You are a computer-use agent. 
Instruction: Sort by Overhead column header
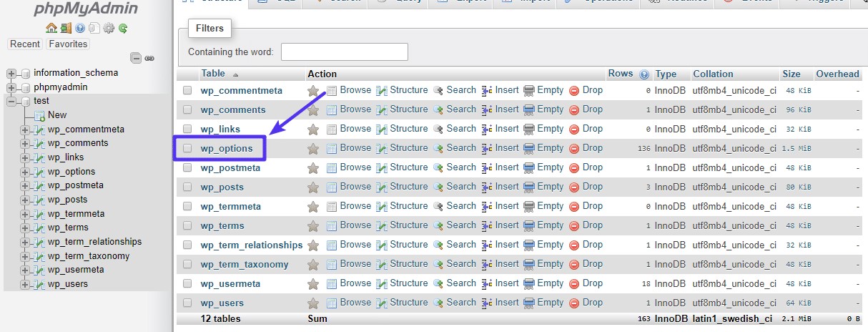point(837,74)
